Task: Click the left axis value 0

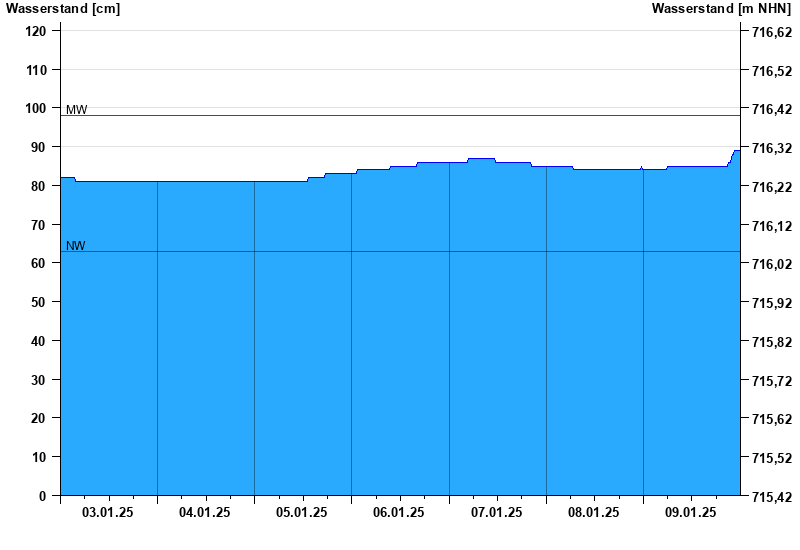Action: [42, 495]
